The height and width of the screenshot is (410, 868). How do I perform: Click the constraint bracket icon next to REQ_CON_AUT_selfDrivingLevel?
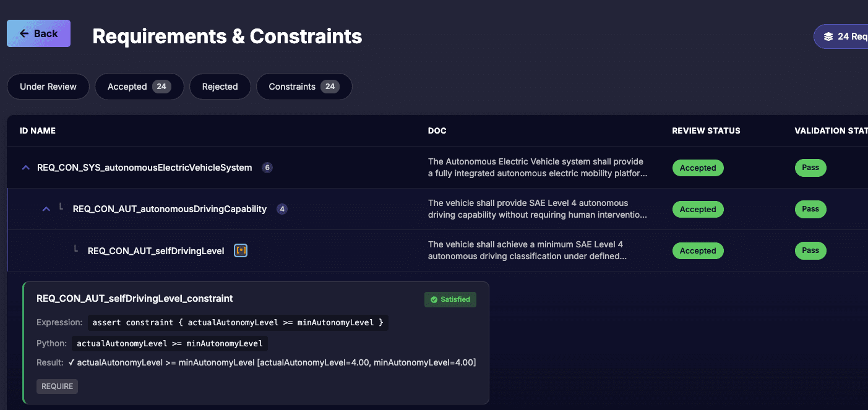click(x=240, y=250)
